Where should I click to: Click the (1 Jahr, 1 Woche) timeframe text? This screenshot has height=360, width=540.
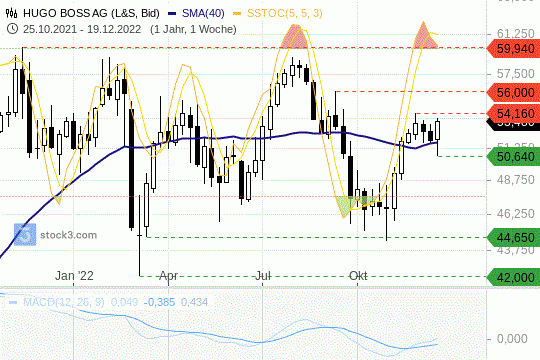click(x=193, y=29)
